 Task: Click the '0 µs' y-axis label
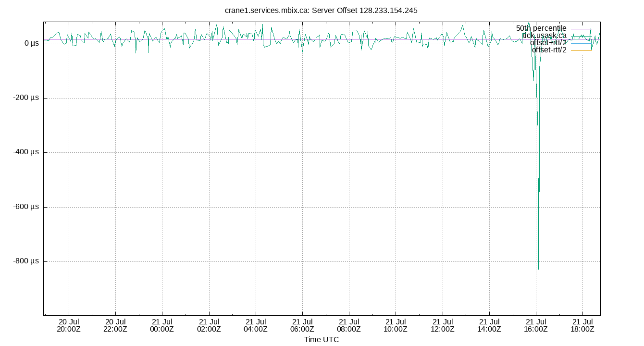pyautogui.click(x=31, y=43)
